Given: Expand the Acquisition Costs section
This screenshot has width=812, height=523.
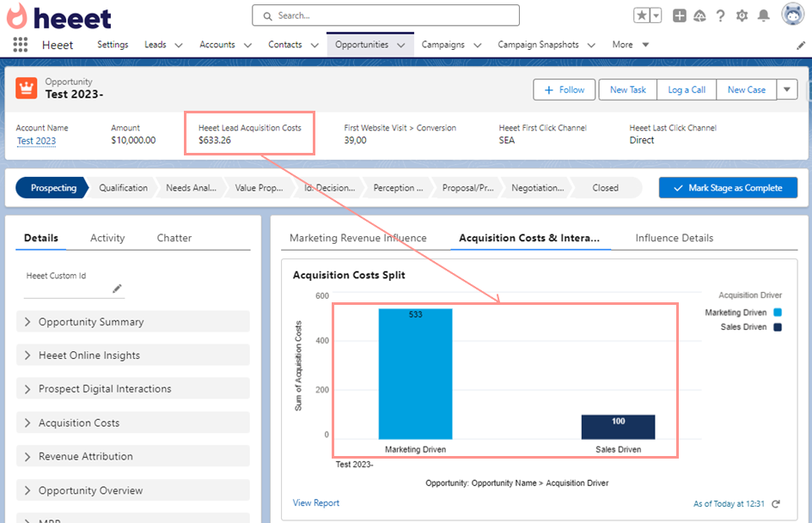Looking at the screenshot, I should (x=133, y=423).
